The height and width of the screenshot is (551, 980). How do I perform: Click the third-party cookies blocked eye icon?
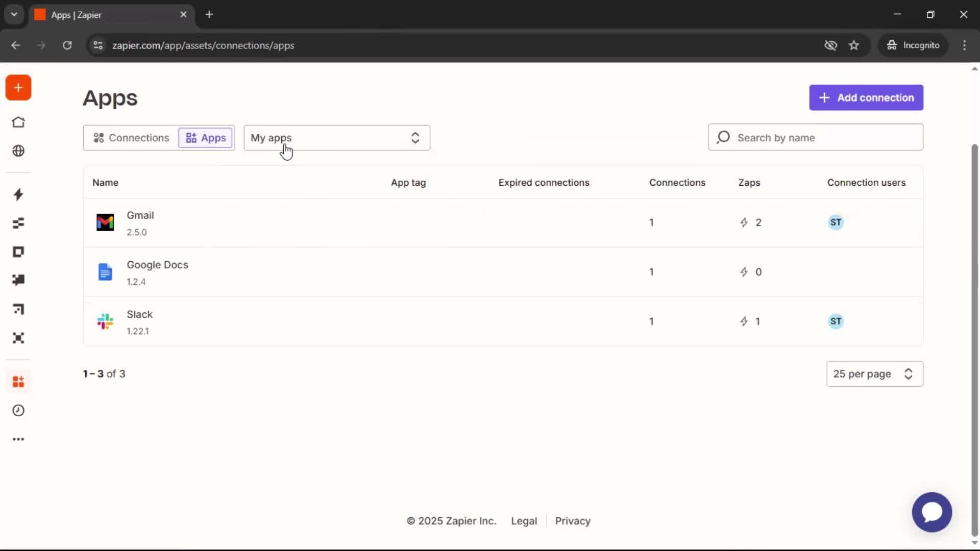[830, 45]
